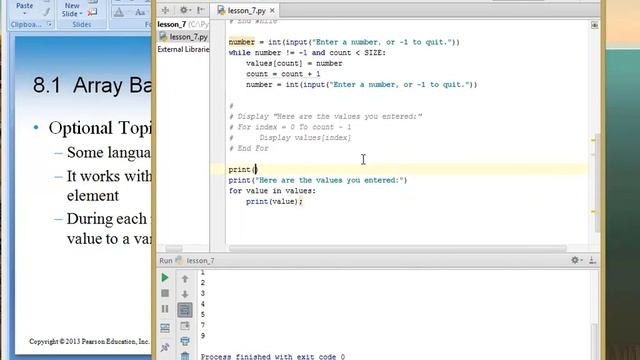The height and width of the screenshot is (360, 640).
Task: Click the highlighted 'number' variable
Action: [242, 42]
